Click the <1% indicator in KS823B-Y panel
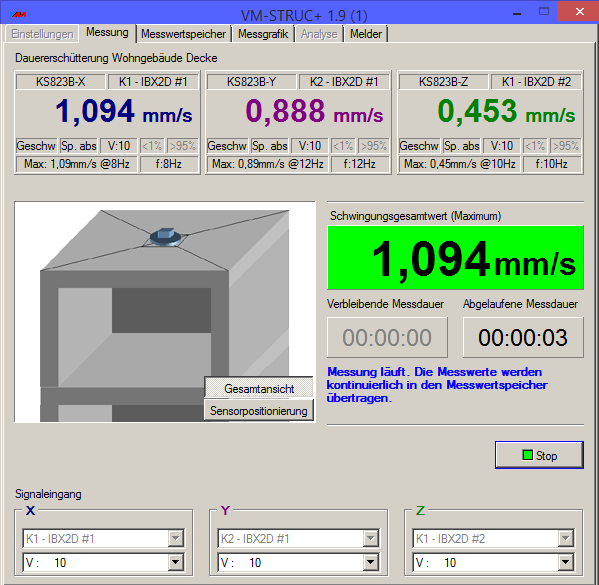This screenshot has width=599, height=585. point(343,146)
